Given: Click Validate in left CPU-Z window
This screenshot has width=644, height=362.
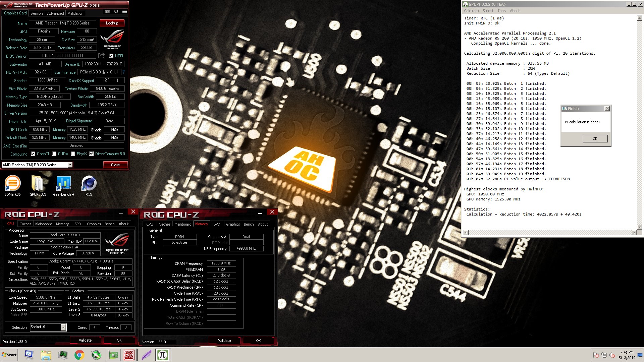Looking at the screenshot, I should point(85,340).
